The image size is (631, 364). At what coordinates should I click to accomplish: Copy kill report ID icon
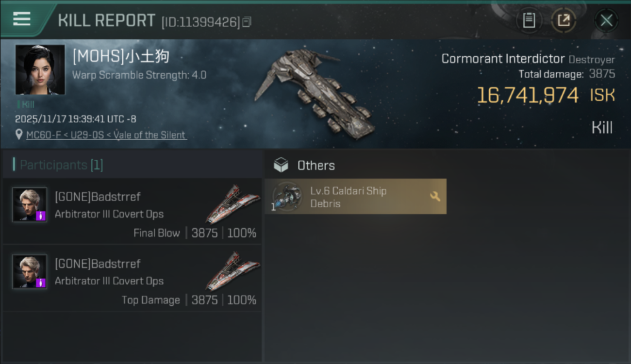coord(247,22)
